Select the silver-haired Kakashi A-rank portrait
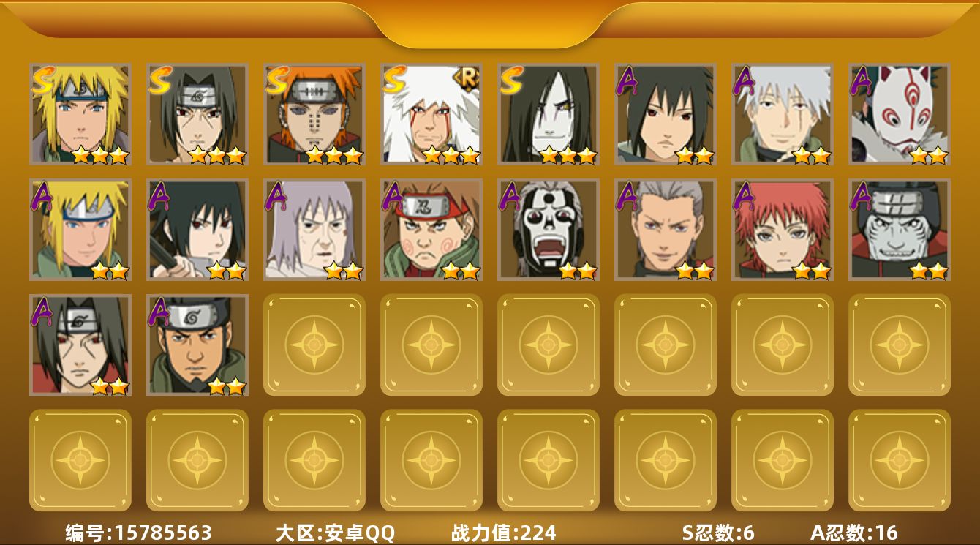Viewport: 980px width, 545px height. (x=783, y=114)
